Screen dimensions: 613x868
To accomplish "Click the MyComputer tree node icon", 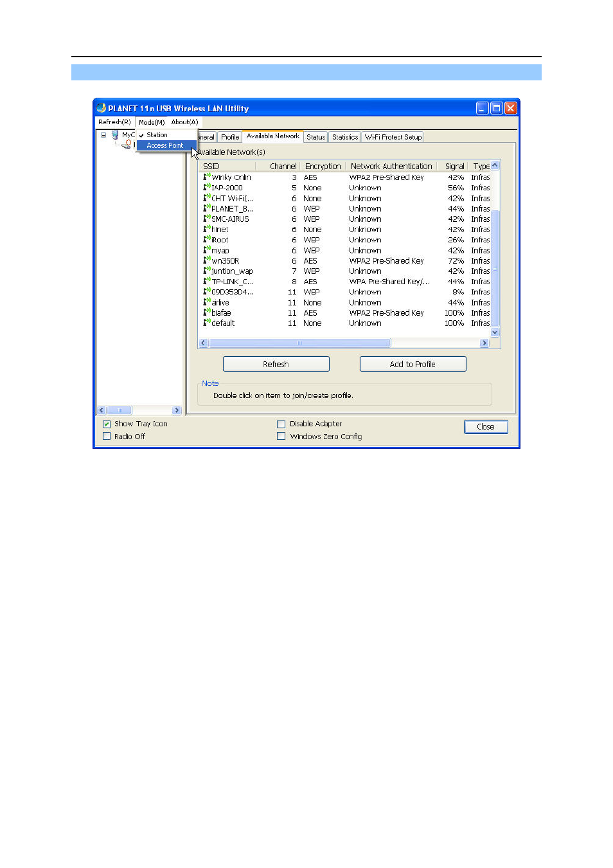I will pyautogui.click(x=115, y=134).
